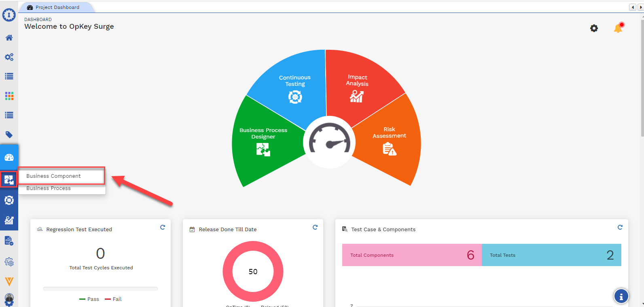Viewport: 644px width, 307px height.
Task: Open the notifications bell icon
Action: [x=619, y=28]
